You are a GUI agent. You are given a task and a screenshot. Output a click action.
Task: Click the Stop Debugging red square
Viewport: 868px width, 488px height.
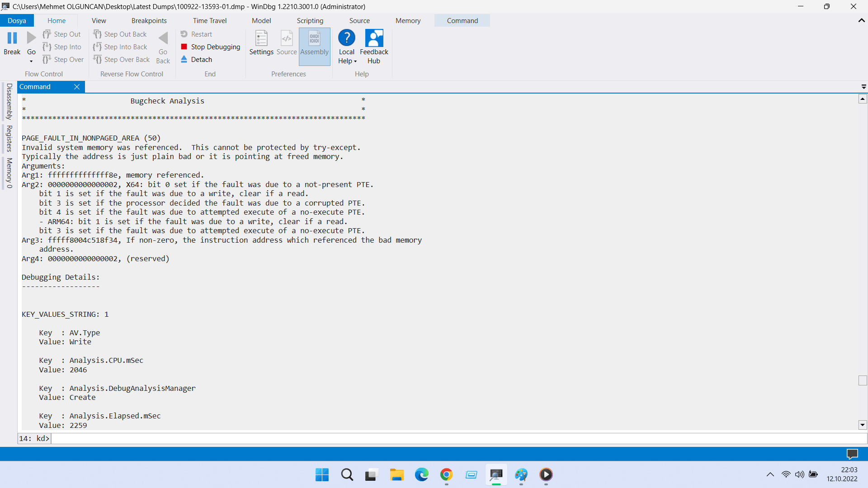click(184, 47)
